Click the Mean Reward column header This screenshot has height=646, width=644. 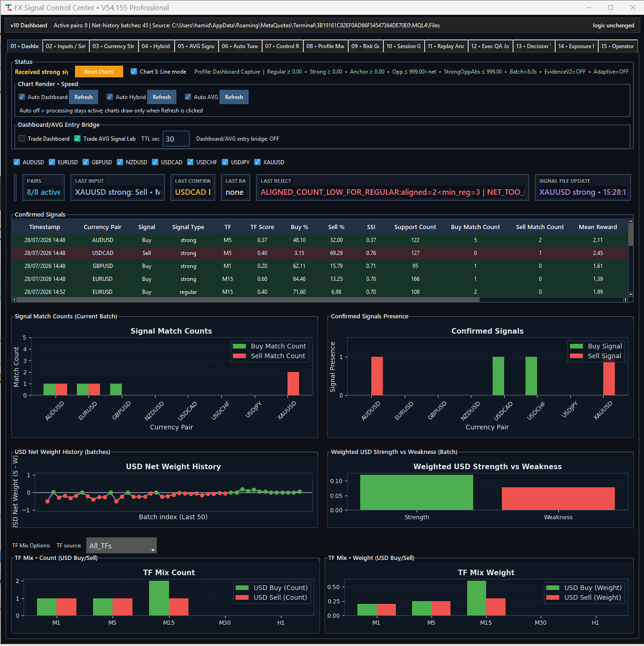click(598, 227)
